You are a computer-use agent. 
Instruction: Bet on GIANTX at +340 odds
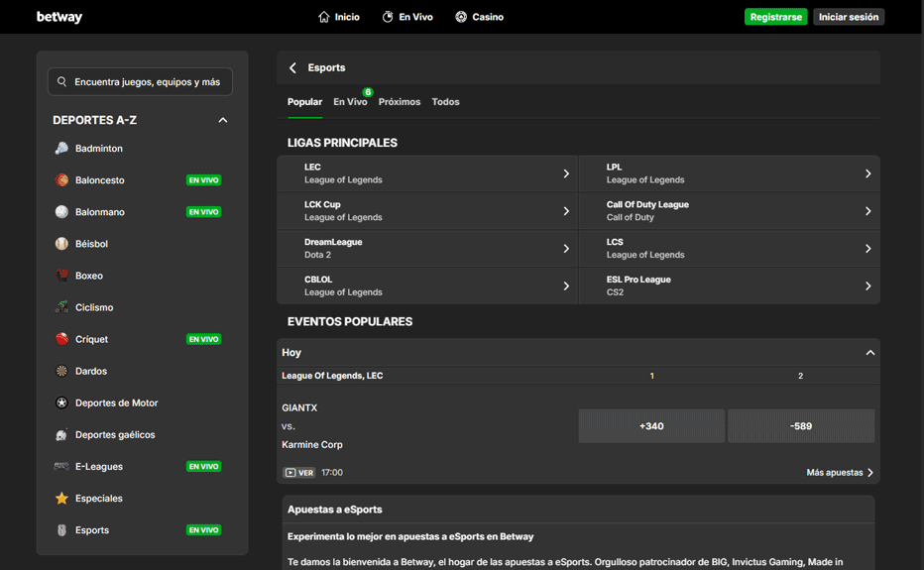[651, 426]
